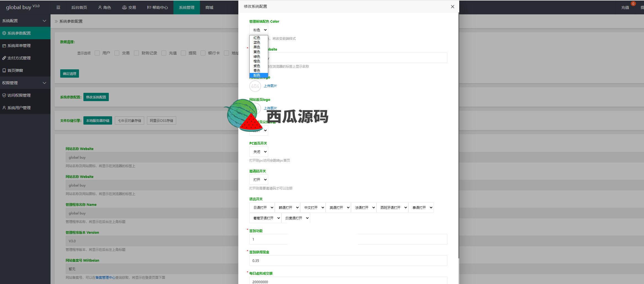The image size is (644, 284).
Task: Click the notification badge showing 0
Action: click(x=633, y=4)
